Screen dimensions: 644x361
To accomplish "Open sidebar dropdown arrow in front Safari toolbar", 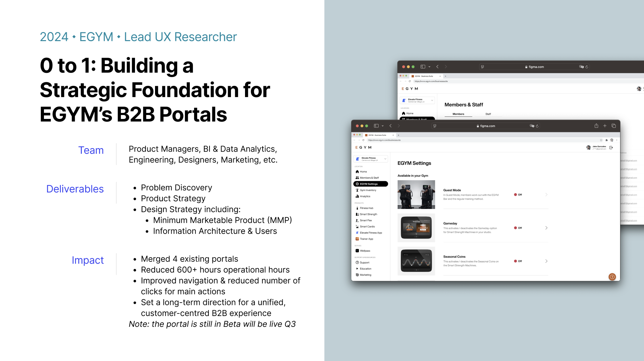I will (383, 126).
